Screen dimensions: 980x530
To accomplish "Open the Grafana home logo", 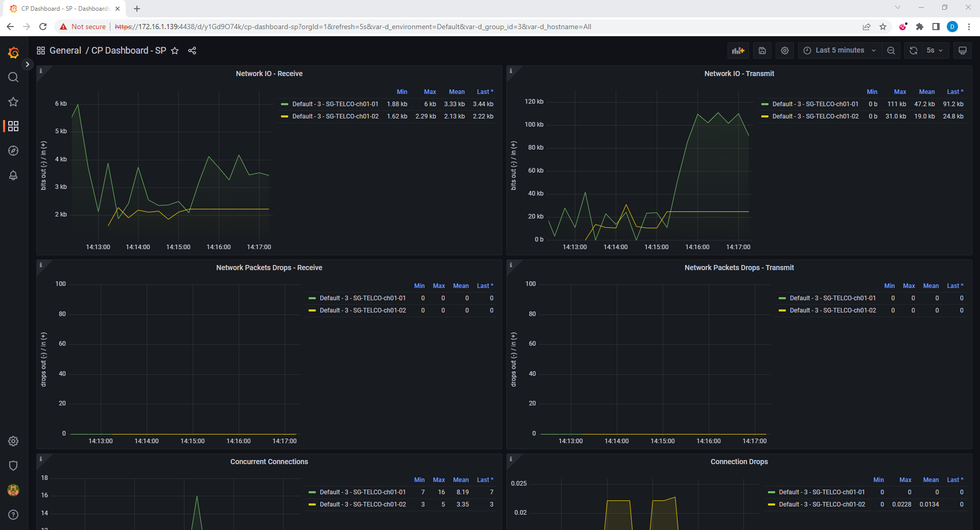I will coord(13,53).
